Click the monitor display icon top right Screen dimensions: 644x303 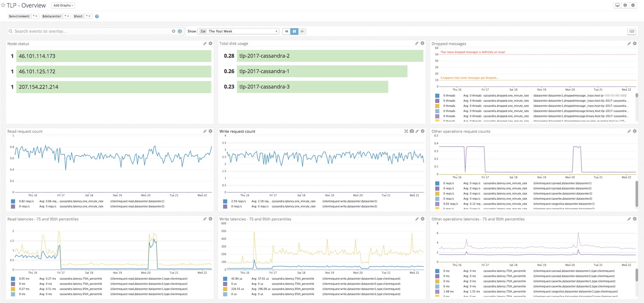tap(618, 5)
